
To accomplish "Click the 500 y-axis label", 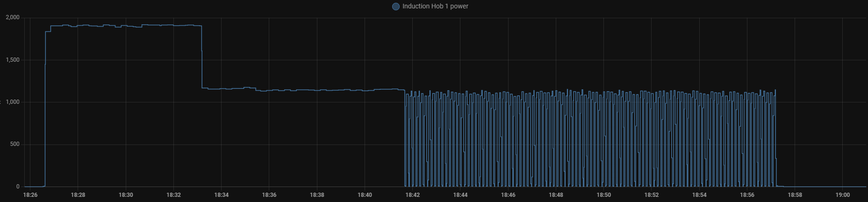I will point(15,144).
